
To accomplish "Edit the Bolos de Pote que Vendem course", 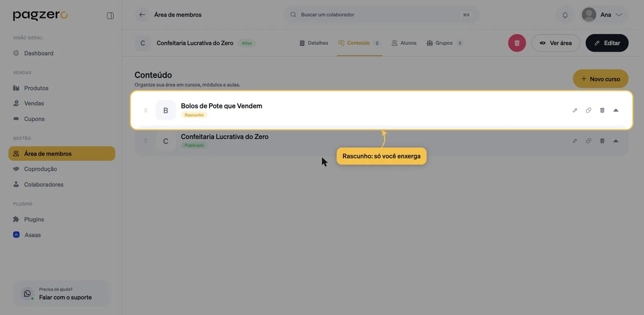I will (575, 110).
